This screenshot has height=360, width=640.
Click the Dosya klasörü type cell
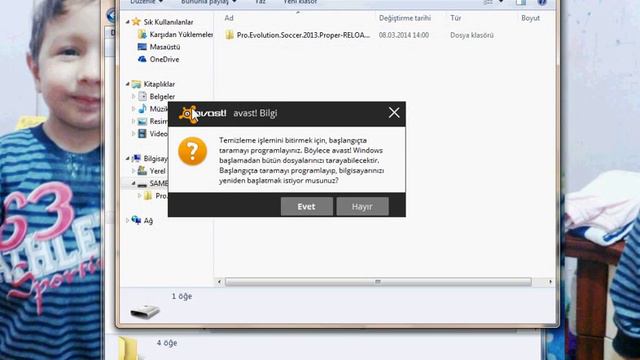[x=472, y=36]
